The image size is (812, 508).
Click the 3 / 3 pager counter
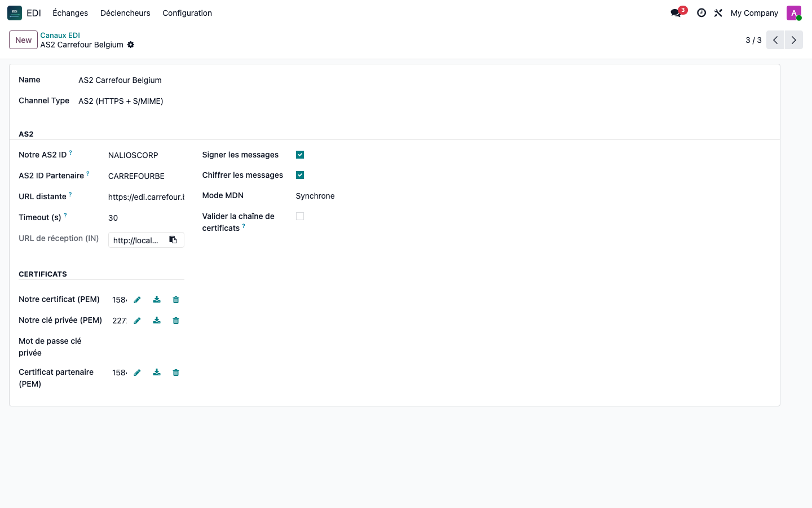(x=753, y=40)
